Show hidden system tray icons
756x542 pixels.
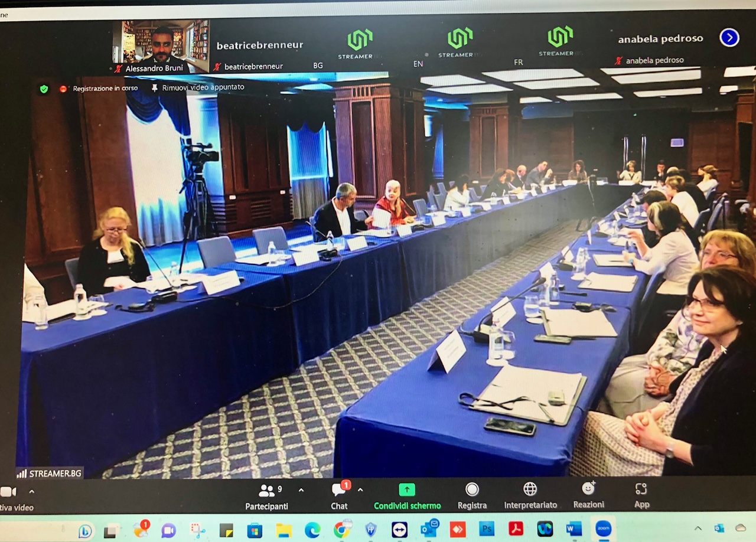(698, 528)
